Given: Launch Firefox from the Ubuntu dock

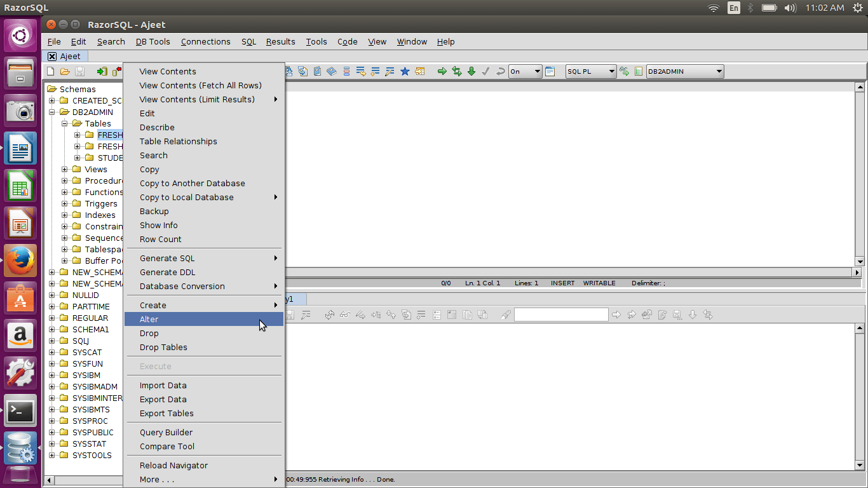Looking at the screenshot, I should pyautogui.click(x=20, y=261).
